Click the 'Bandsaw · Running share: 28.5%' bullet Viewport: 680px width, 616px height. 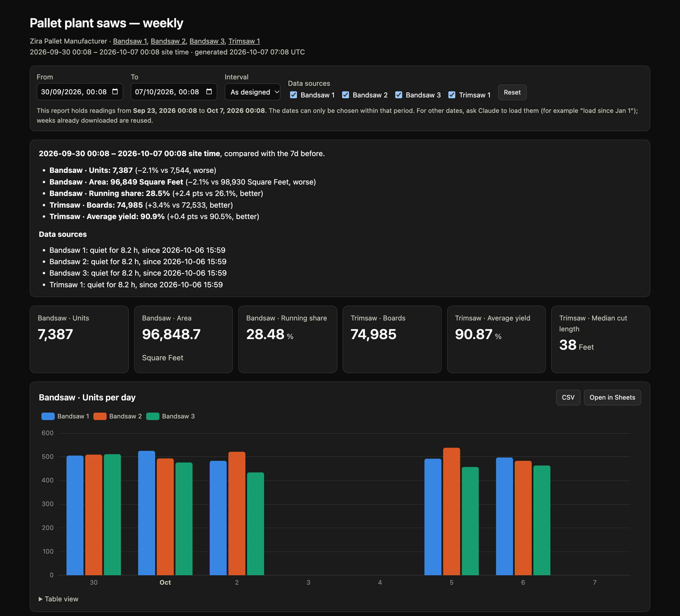pos(156,193)
